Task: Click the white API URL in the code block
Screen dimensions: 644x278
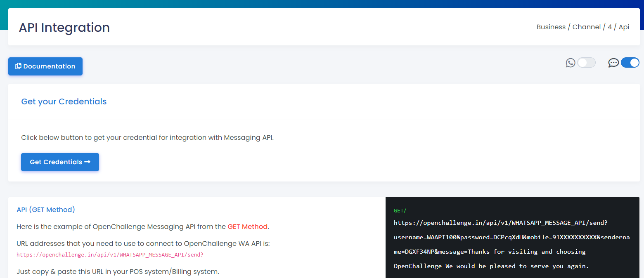Action: click(501, 223)
